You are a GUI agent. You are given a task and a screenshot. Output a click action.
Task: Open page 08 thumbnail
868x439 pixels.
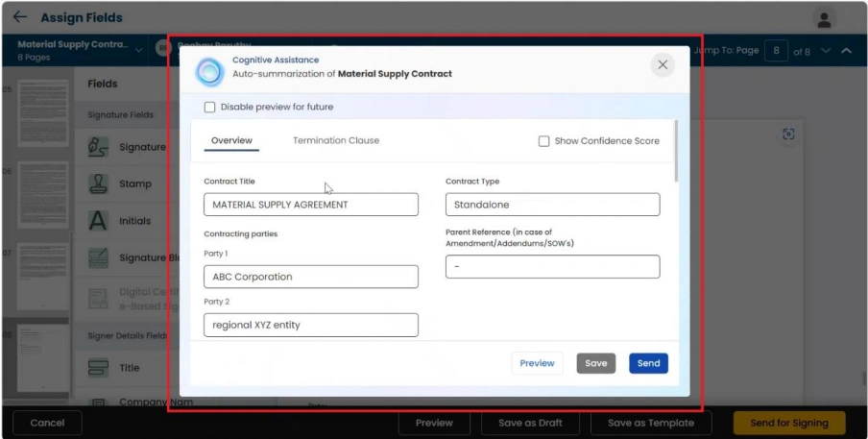click(42, 358)
